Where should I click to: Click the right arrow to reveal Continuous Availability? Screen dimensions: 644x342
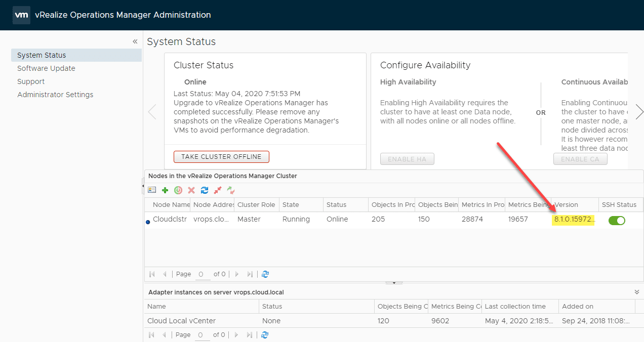click(639, 112)
